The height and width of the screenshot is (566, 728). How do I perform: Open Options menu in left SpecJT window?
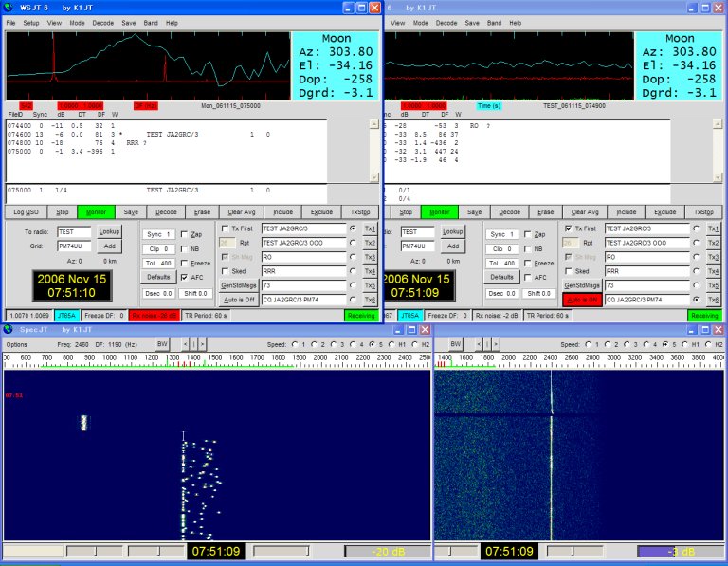tap(17, 344)
